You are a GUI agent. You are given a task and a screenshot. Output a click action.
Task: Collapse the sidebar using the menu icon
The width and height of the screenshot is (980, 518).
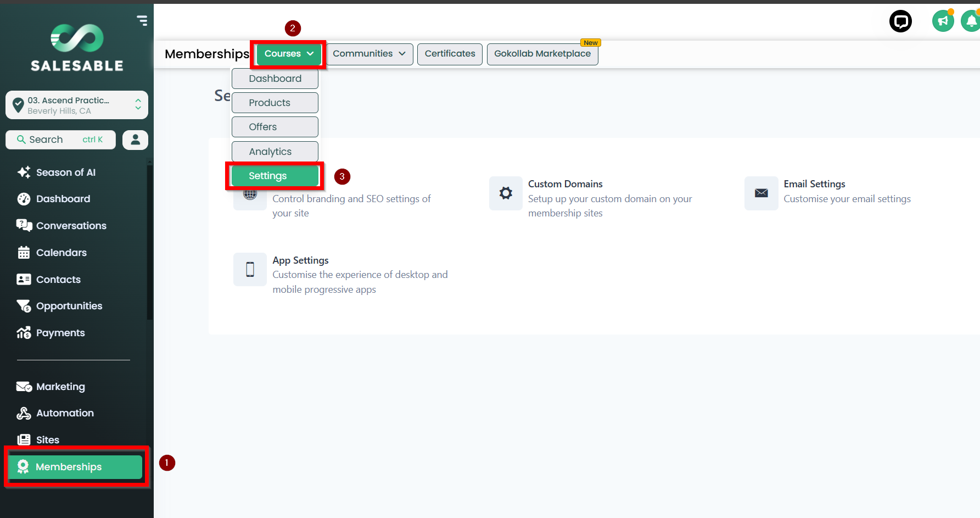[142, 21]
